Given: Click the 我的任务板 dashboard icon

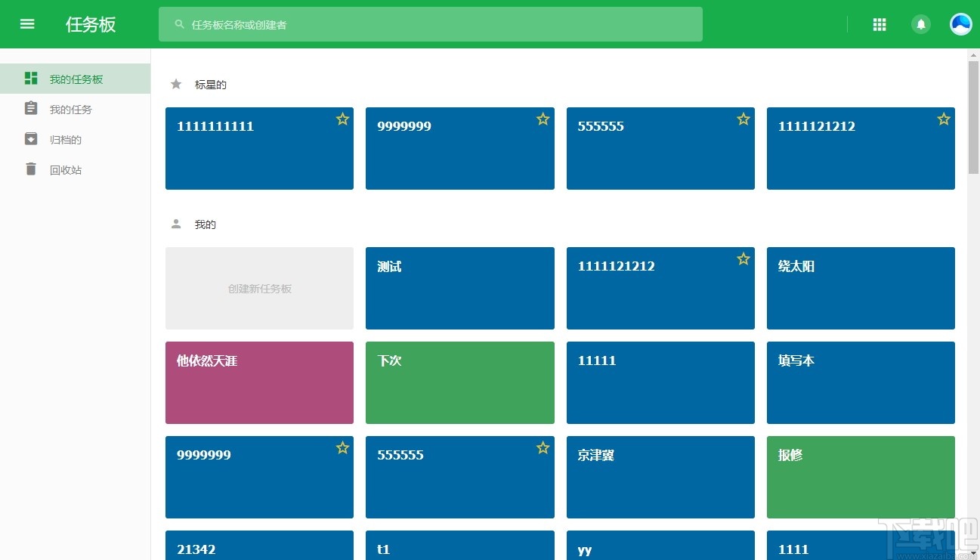Looking at the screenshot, I should [31, 79].
